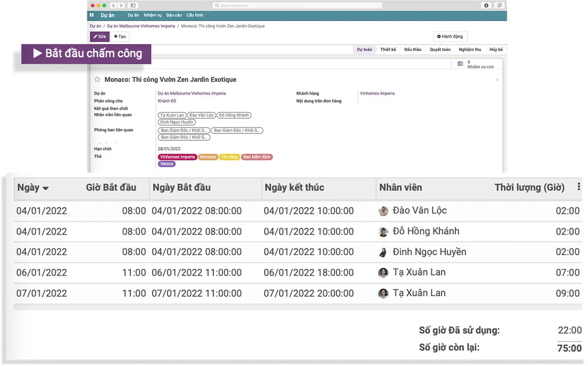Toggle the browser sidebar icon

(133, 5)
